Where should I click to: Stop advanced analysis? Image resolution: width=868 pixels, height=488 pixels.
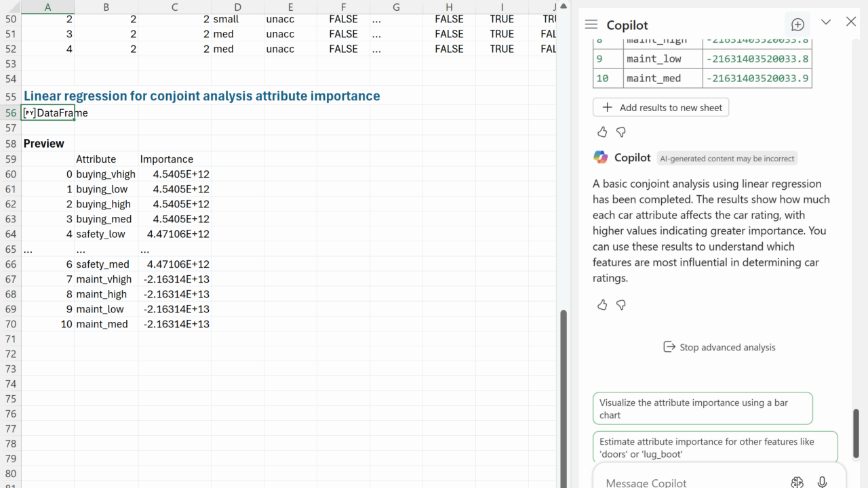pyautogui.click(x=719, y=347)
